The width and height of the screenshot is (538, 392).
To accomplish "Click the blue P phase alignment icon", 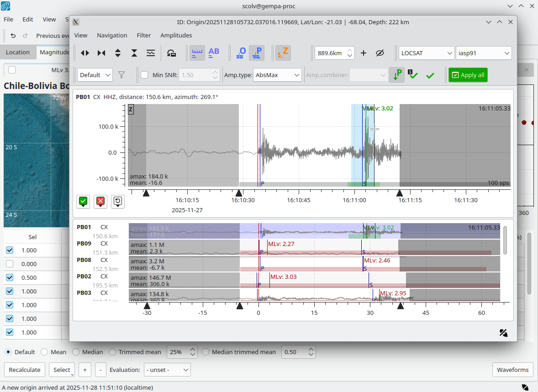I will [x=257, y=53].
